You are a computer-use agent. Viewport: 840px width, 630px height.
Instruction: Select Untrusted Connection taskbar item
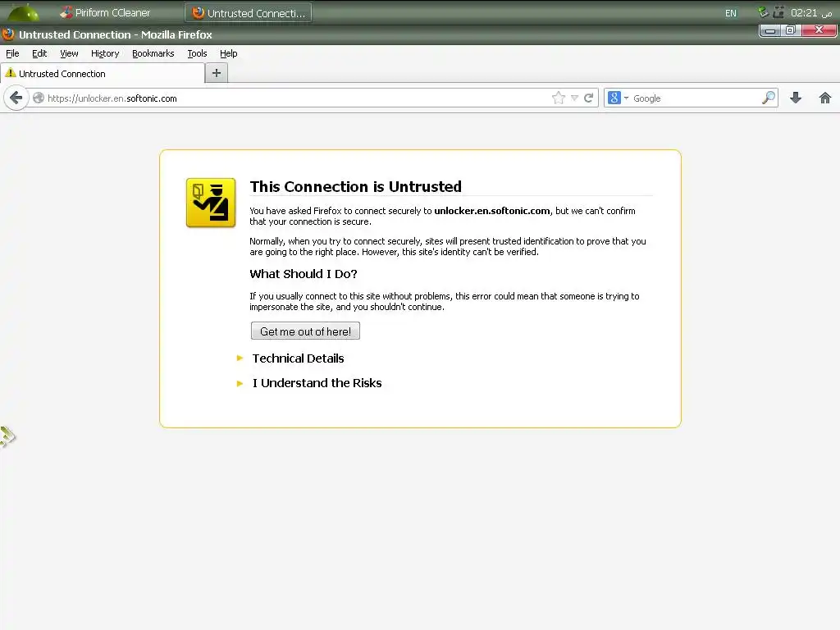coord(249,13)
